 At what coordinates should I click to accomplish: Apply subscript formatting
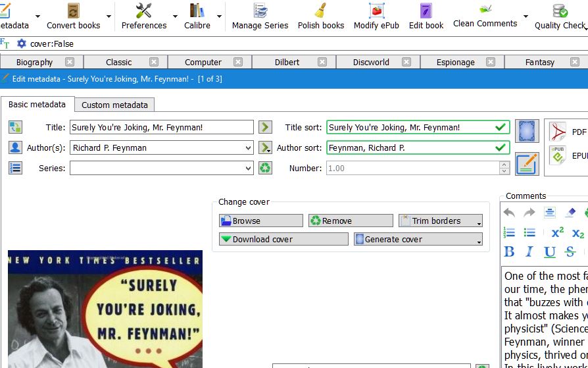578,233
